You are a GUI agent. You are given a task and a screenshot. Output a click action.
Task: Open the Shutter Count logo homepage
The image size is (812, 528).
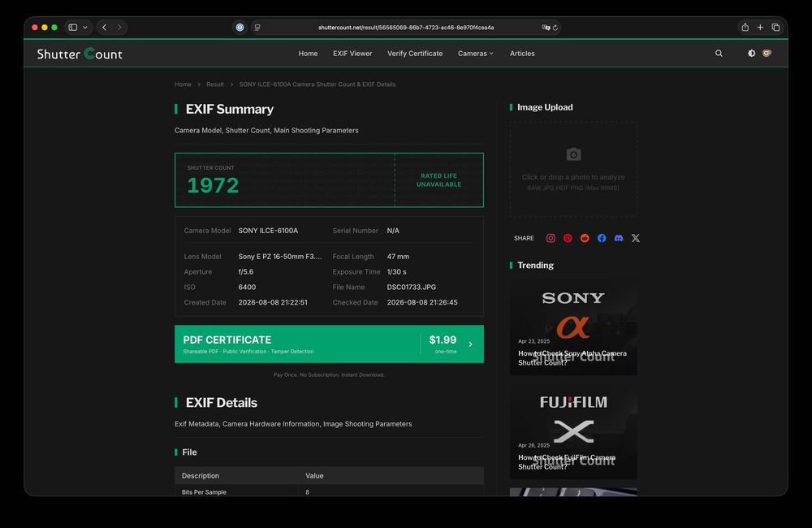point(80,54)
